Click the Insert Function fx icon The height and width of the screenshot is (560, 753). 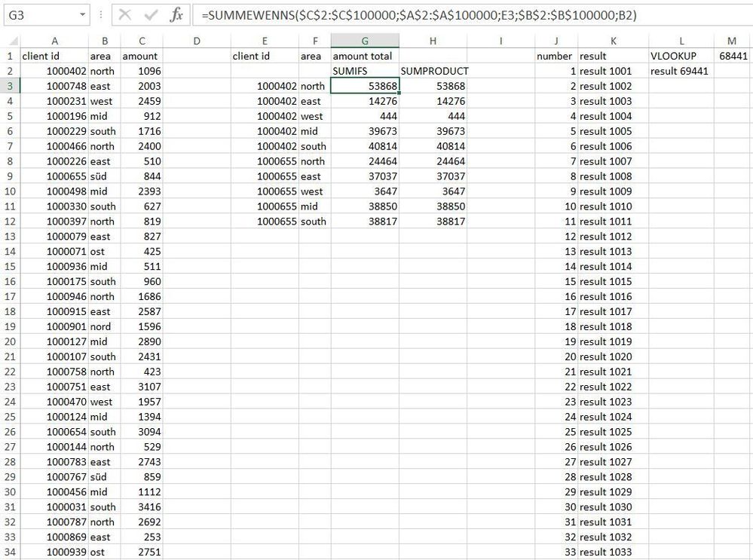[x=176, y=15]
